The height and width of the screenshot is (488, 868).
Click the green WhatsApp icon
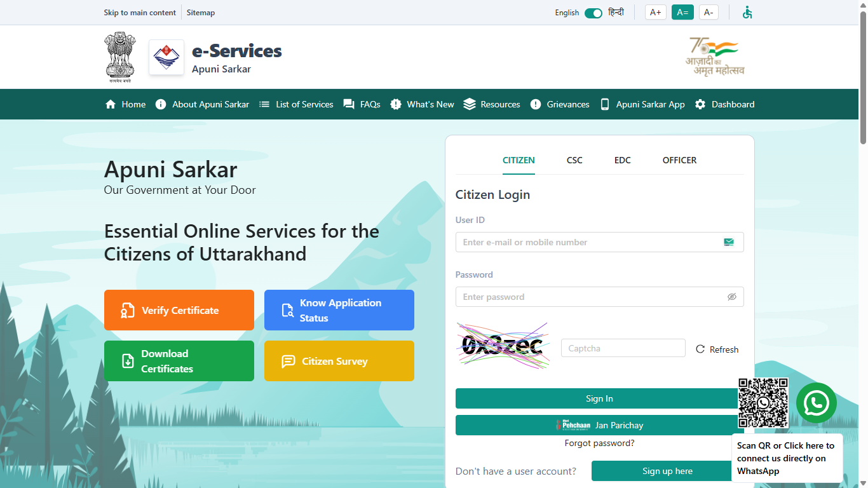[817, 403]
